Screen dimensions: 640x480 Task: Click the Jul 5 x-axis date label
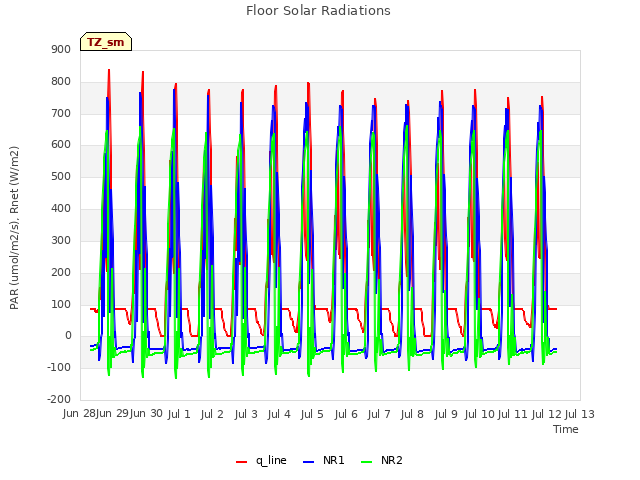(312, 414)
